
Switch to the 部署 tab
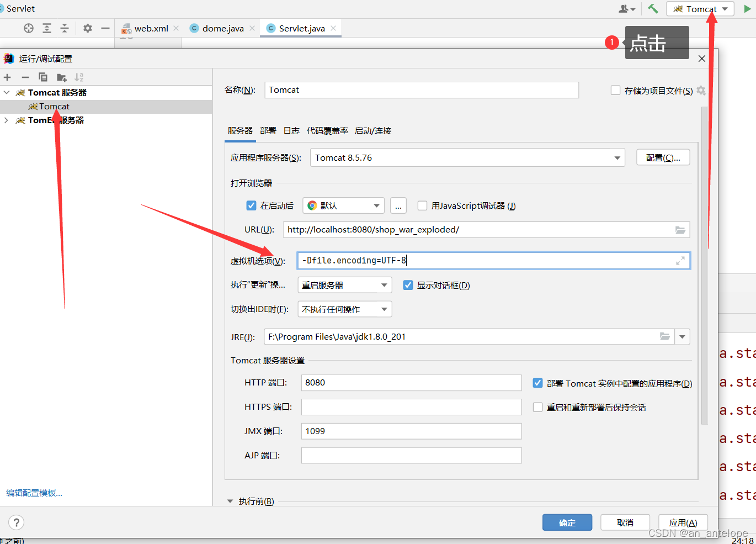(x=268, y=131)
